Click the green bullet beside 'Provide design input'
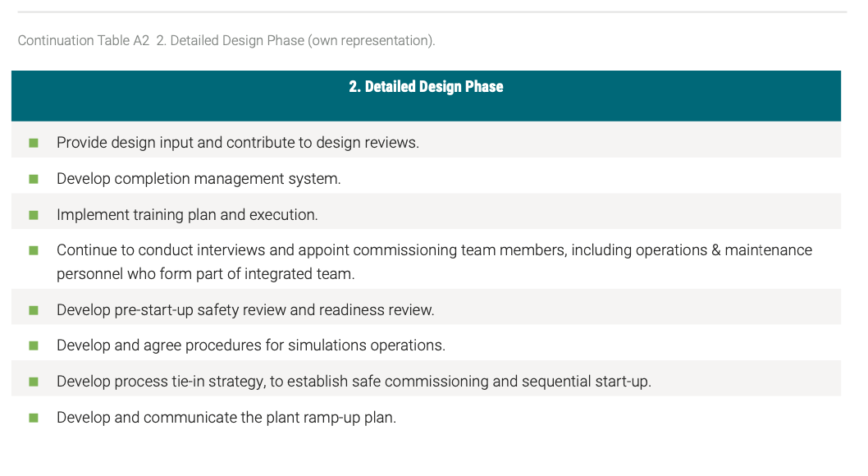The width and height of the screenshot is (868, 476). [34, 144]
